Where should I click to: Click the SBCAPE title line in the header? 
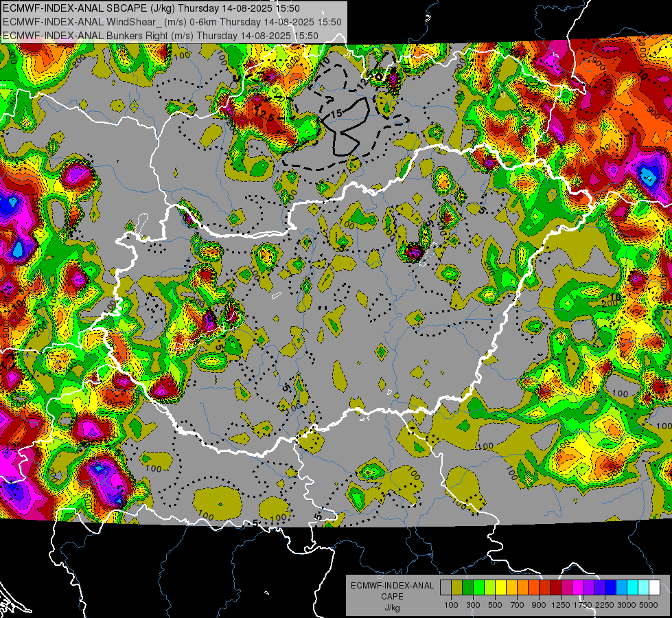[151, 8]
